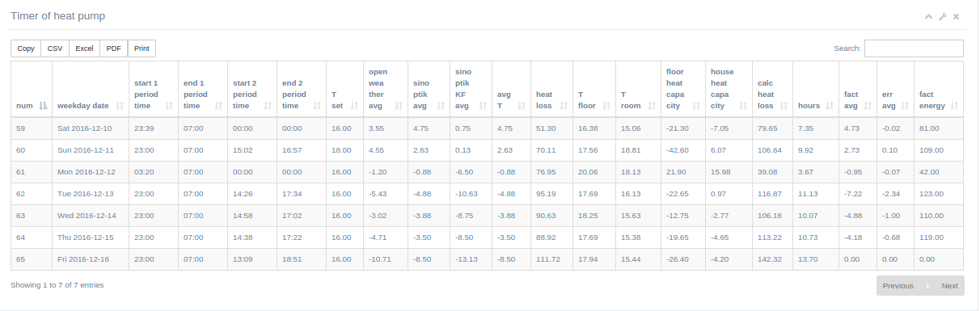The image size is (980, 311).
Task: Export table as Excel
Action: pyautogui.click(x=84, y=48)
